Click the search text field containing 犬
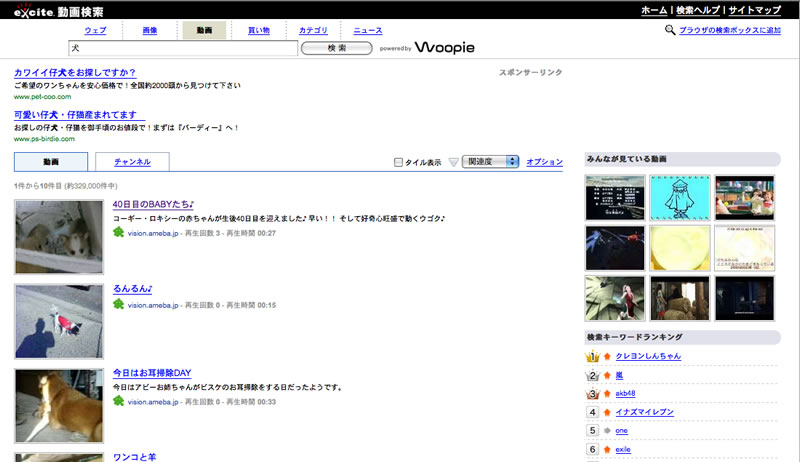 coord(182,48)
